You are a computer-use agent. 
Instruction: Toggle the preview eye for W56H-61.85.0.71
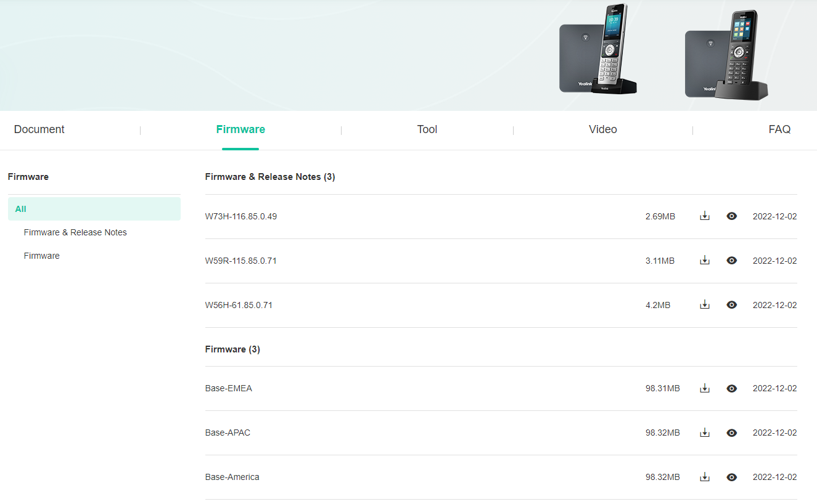tap(731, 304)
